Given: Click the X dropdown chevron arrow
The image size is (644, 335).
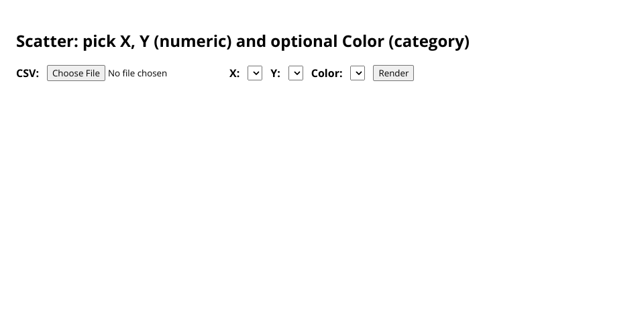Looking at the screenshot, I should pyautogui.click(x=255, y=73).
